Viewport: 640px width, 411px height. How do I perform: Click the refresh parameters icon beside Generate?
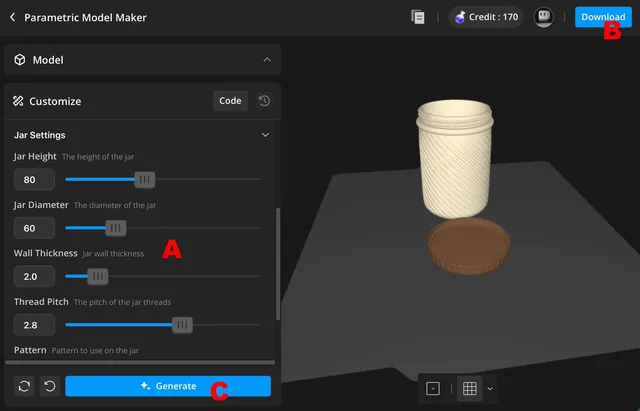pos(25,386)
